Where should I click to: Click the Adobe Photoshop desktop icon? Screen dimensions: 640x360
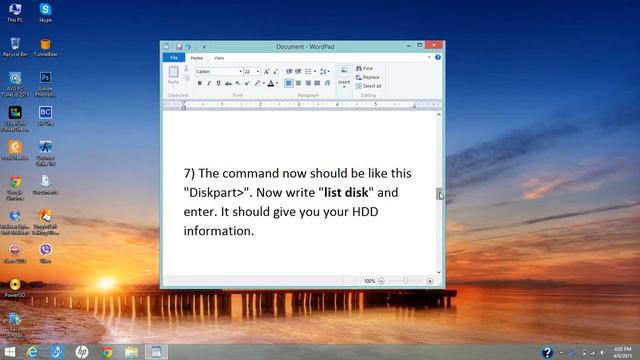tap(45, 84)
